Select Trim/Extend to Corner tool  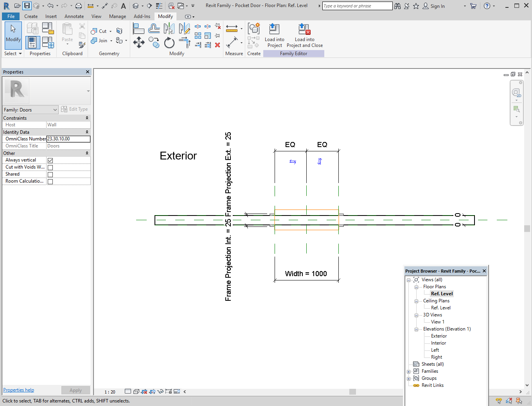pos(184,42)
